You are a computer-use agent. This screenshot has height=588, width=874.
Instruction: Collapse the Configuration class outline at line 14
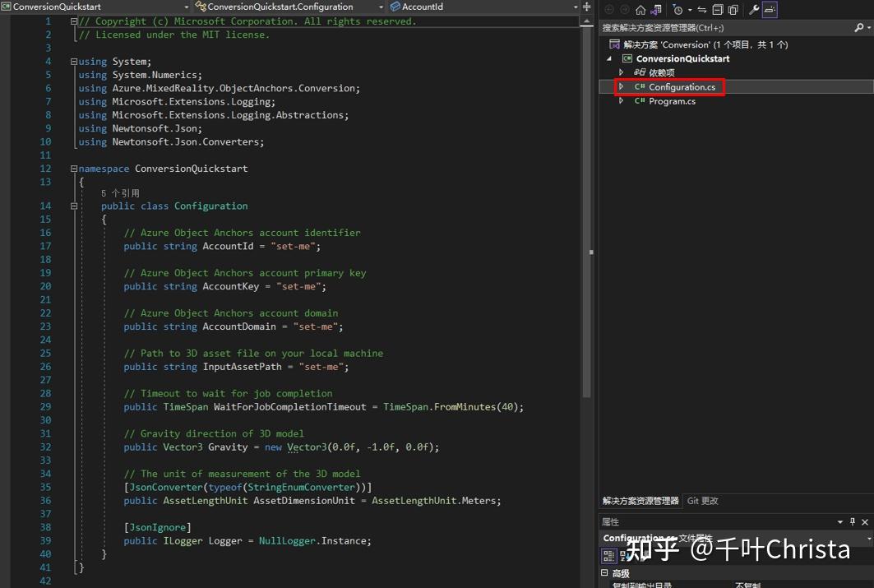[x=73, y=206]
